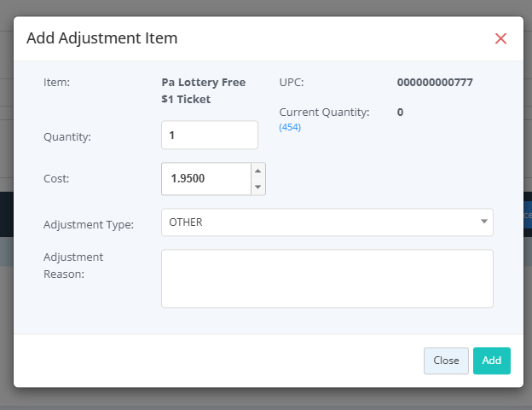Decrease the Cost with the down arrow
The image size is (532, 410).
257,187
